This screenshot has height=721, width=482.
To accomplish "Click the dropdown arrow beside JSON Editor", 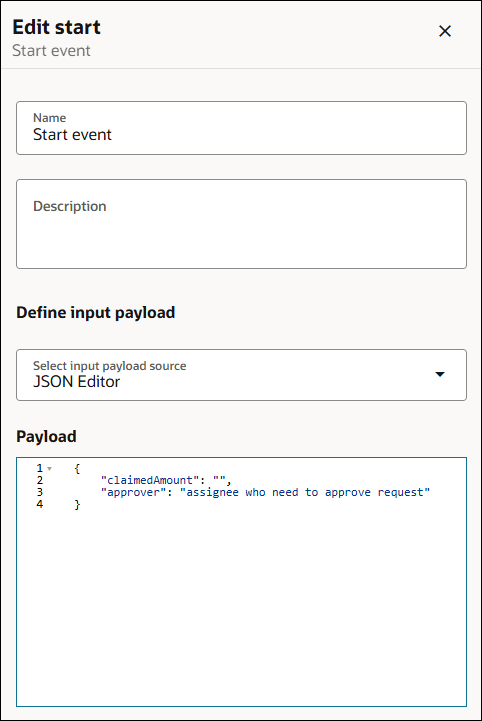I will click(440, 374).
